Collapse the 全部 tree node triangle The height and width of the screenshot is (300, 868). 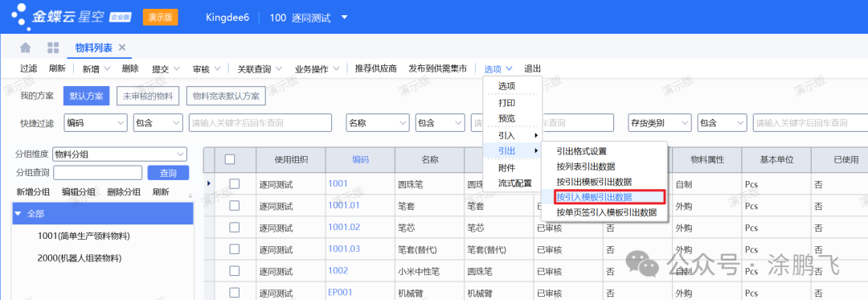(18, 214)
